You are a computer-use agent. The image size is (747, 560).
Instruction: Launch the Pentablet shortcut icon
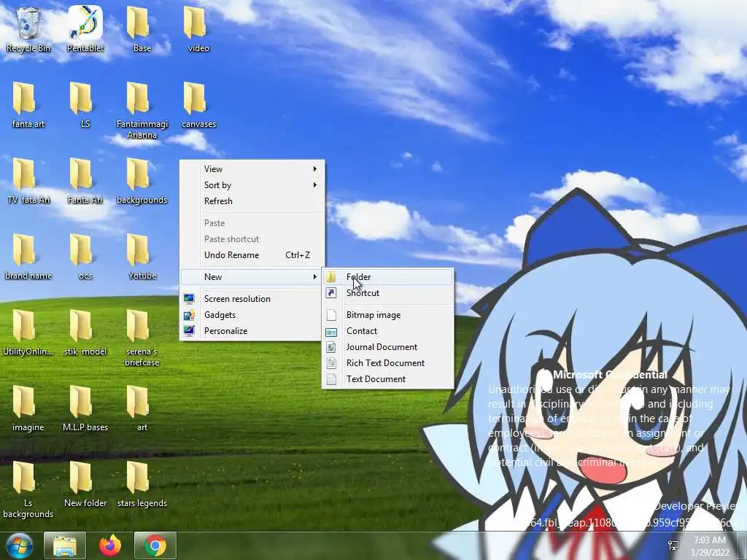85,28
